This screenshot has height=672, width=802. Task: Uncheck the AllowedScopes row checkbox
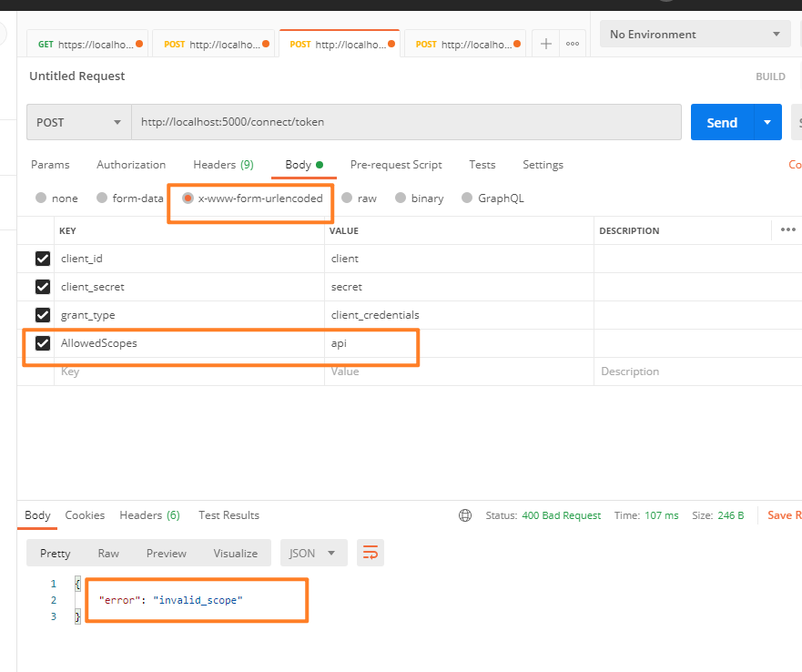pos(43,343)
